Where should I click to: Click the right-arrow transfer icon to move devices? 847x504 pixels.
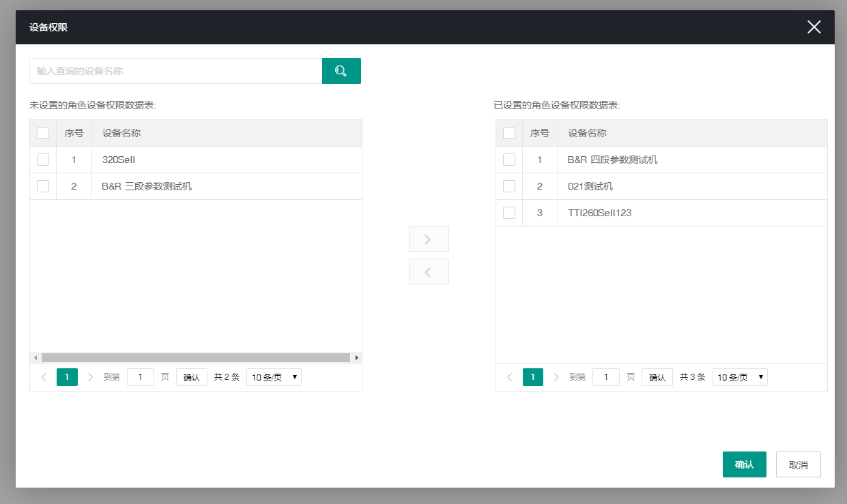click(x=429, y=239)
